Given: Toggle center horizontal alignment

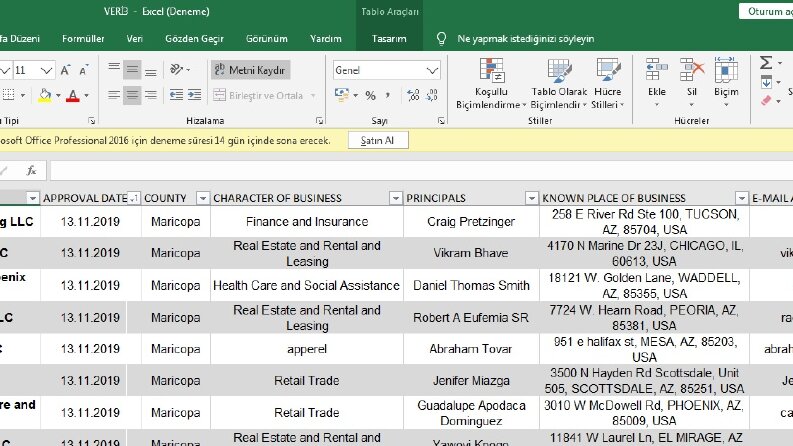Looking at the screenshot, I should pyautogui.click(x=132, y=95).
